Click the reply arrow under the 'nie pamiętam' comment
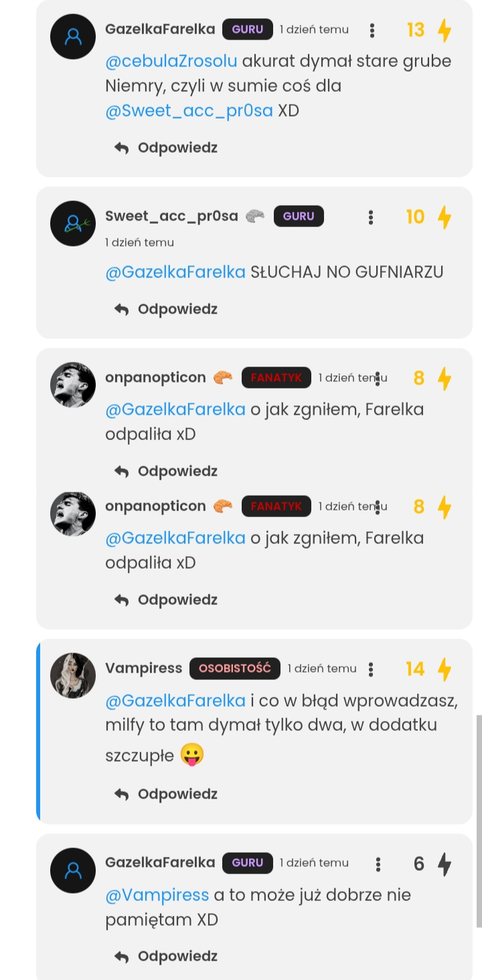Screen dimensions: 482x980 [x=121, y=957]
